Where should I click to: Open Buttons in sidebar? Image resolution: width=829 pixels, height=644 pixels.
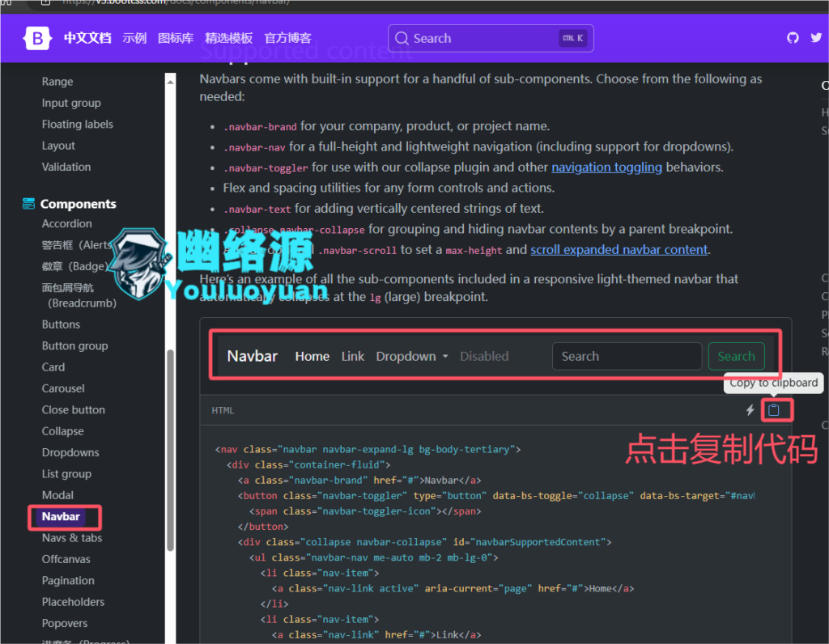(x=61, y=324)
